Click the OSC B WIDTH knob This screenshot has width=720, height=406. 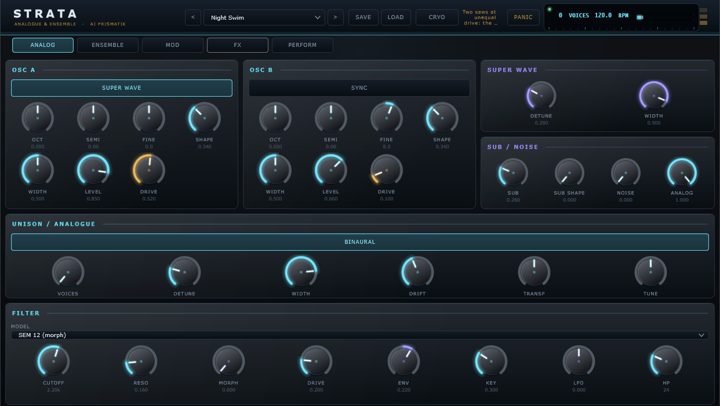pos(275,170)
